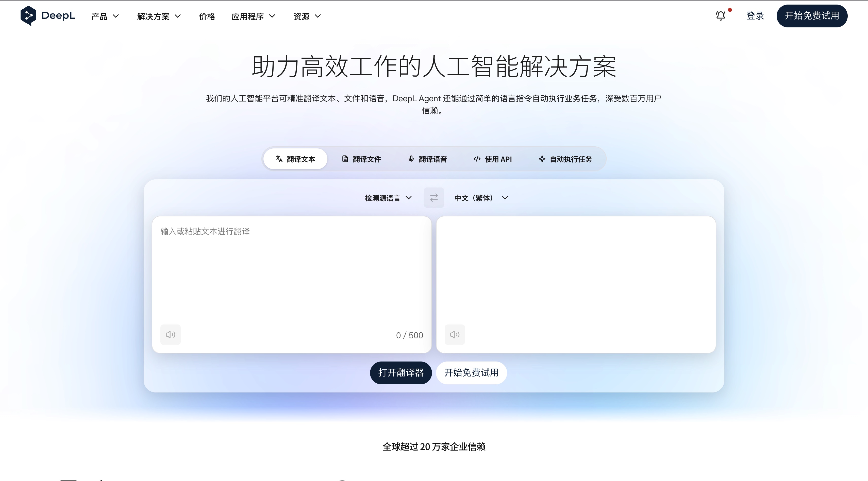Click the 助力高效工作的人工智能解决方案 headline
This screenshot has height=481, width=868.
pyautogui.click(x=434, y=66)
